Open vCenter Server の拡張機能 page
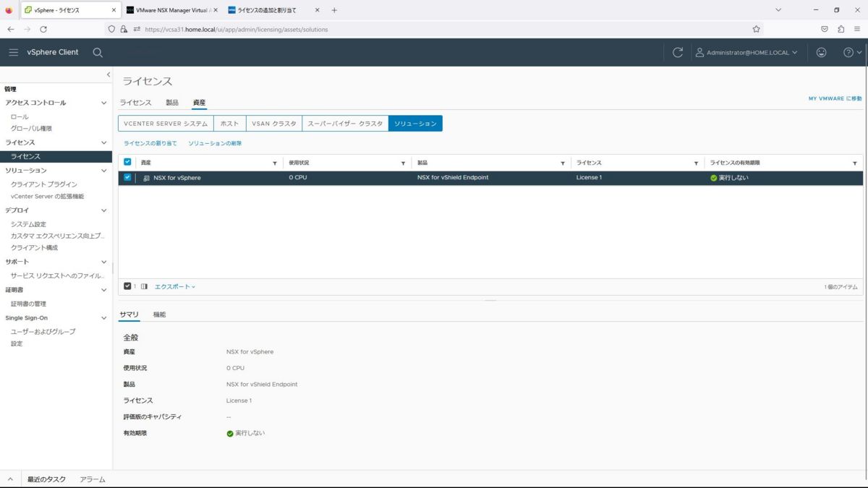Screen dimensions: 868x488 [47, 196]
